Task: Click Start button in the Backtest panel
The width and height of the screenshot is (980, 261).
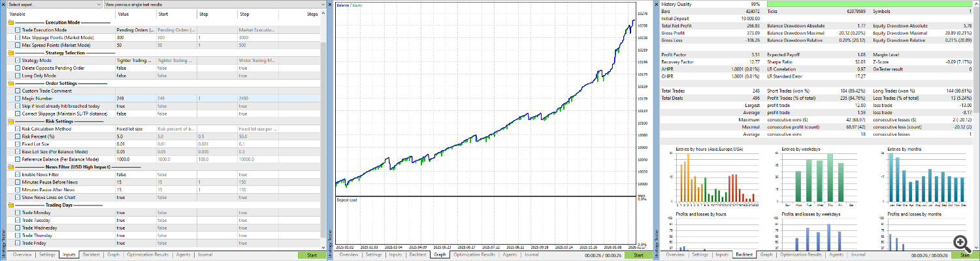Action: (x=965, y=254)
